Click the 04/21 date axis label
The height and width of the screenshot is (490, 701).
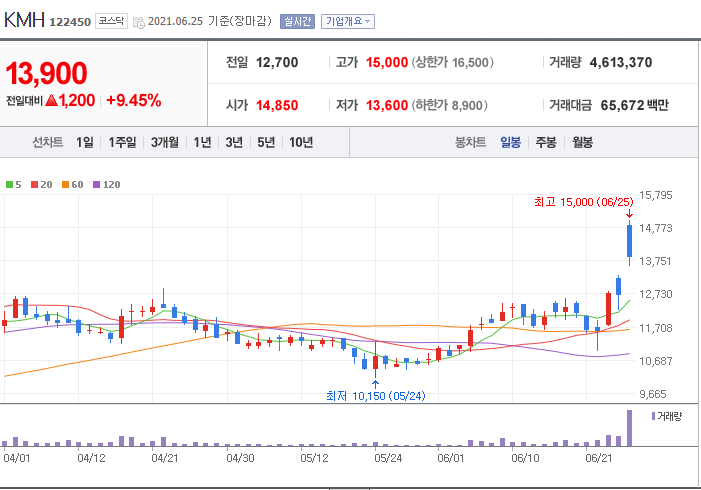pos(165,458)
